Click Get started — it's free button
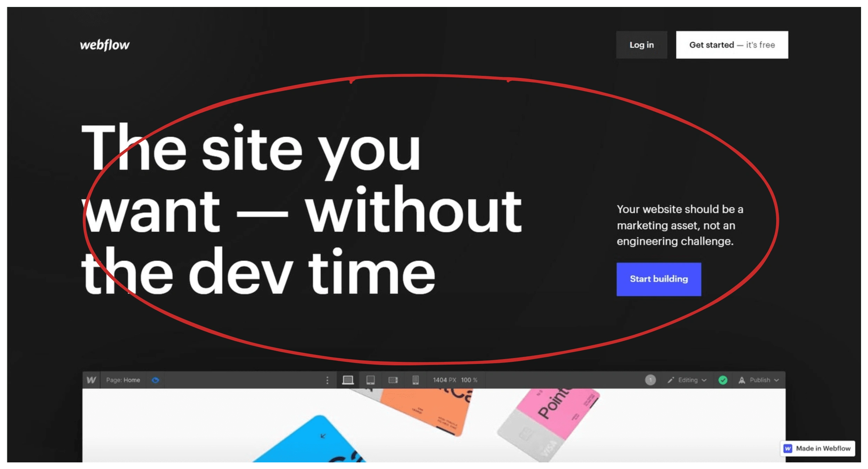This screenshot has width=868, height=469. (x=732, y=45)
